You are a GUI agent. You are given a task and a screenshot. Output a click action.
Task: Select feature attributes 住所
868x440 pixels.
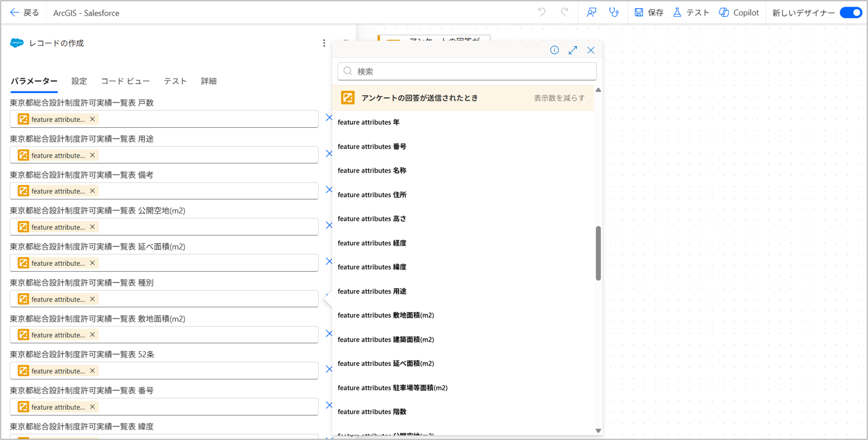(x=372, y=195)
